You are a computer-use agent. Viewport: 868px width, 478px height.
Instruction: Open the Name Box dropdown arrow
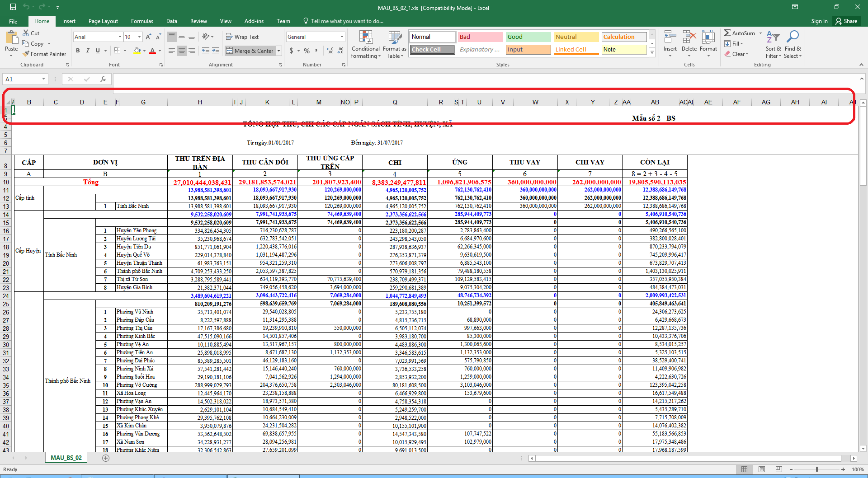[x=43, y=79]
